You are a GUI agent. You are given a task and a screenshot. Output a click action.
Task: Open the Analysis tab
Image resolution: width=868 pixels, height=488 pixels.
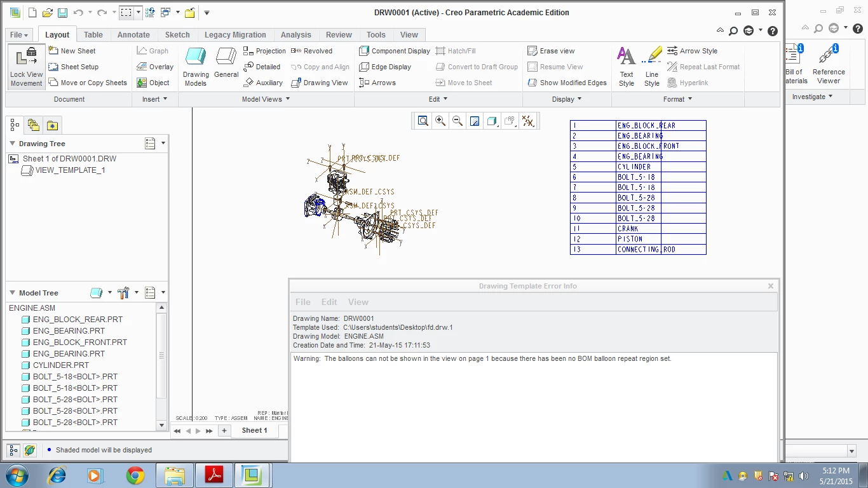(x=296, y=35)
